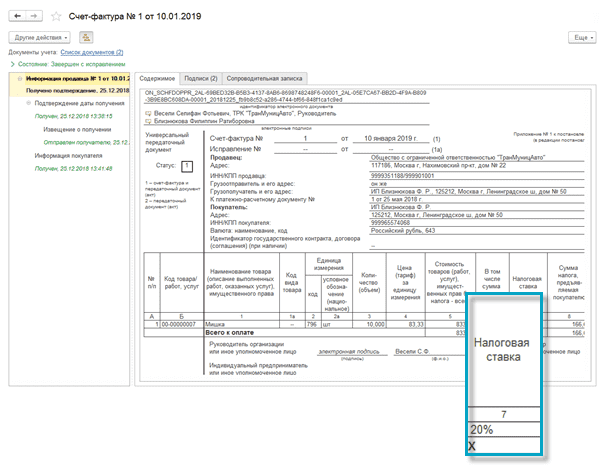Switch to the Содержимое tab
The height and width of the screenshot is (465, 602).
tap(157, 78)
